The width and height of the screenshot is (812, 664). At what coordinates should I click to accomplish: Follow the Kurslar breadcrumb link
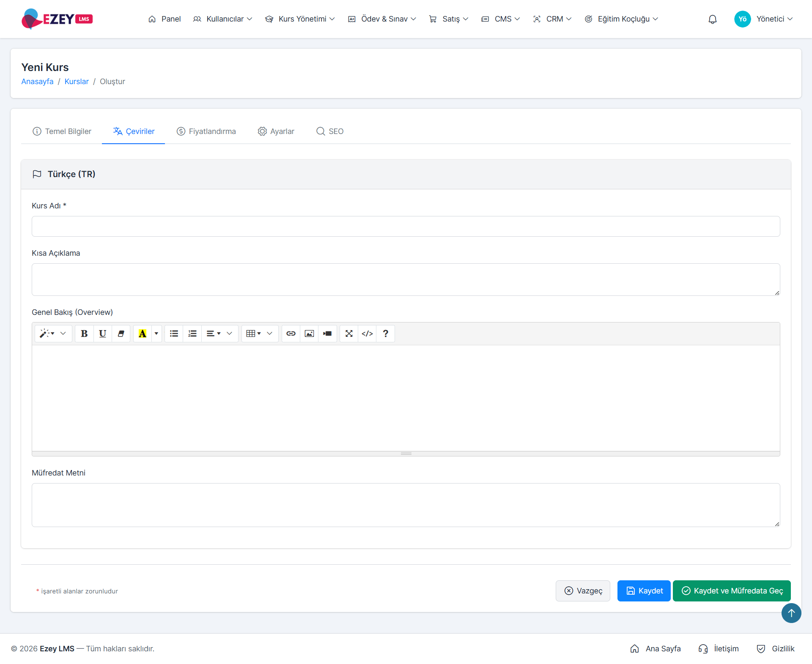(x=77, y=82)
